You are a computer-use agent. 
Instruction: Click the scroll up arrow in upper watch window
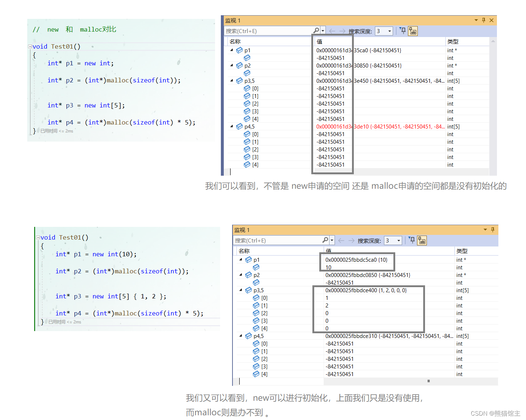493,41
